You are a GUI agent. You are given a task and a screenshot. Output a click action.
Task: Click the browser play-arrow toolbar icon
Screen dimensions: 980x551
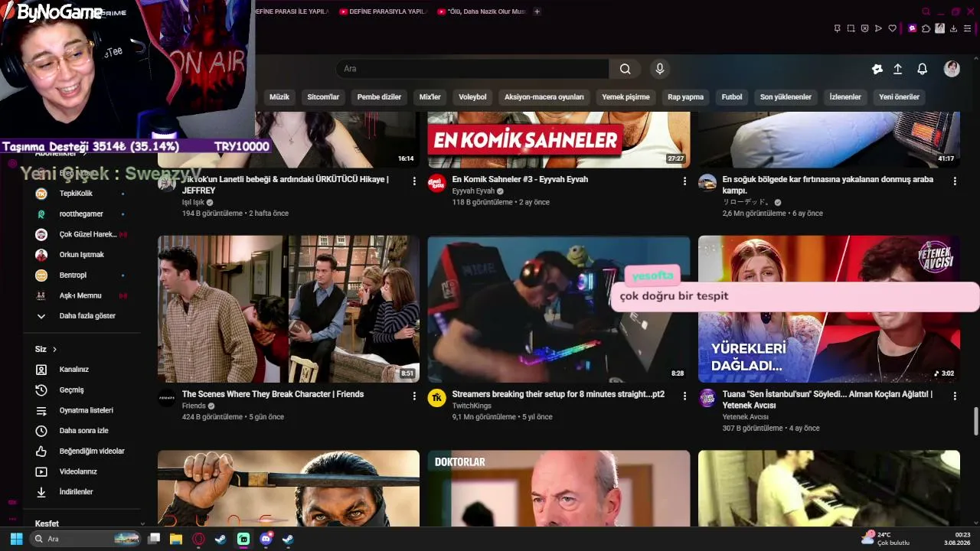tap(879, 28)
